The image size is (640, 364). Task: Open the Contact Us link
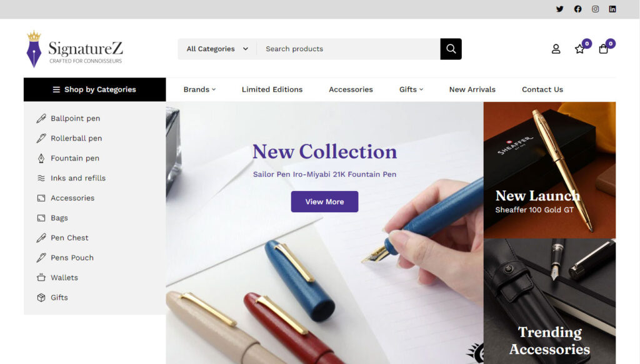[x=542, y=89]
